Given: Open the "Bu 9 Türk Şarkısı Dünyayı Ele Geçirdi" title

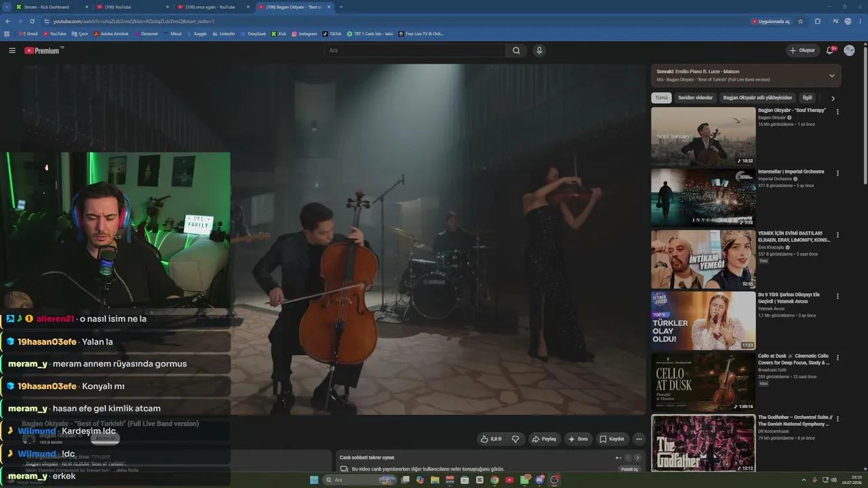Looking at the screenshot, I should pos(789,298).
